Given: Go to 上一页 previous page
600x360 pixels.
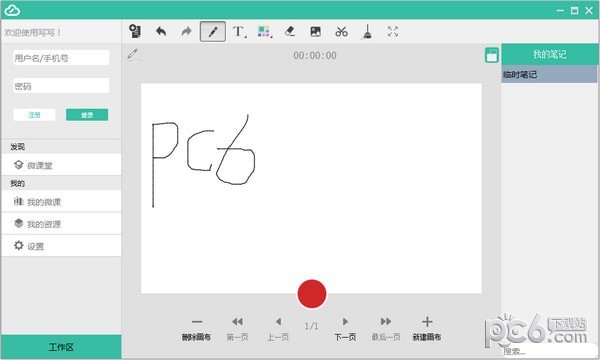Looking at the screenshot, I should pyautogui.click(x=278, y=329).
